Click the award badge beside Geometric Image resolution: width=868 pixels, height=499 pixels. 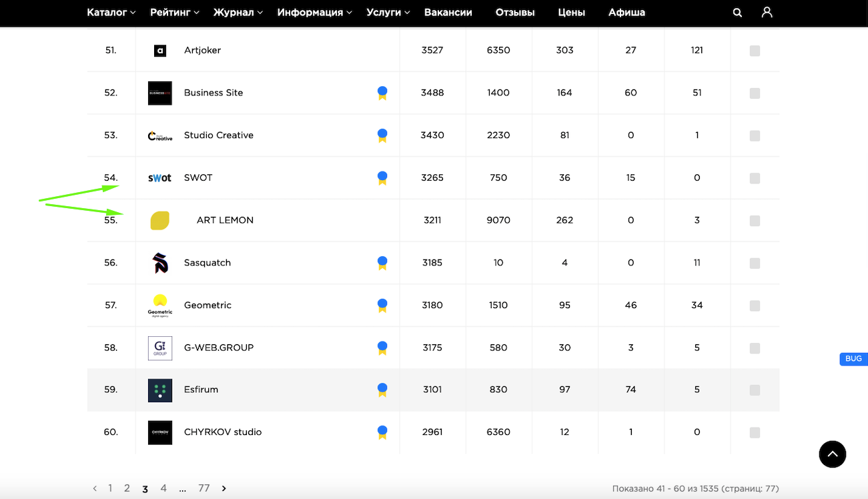(382, 306)
